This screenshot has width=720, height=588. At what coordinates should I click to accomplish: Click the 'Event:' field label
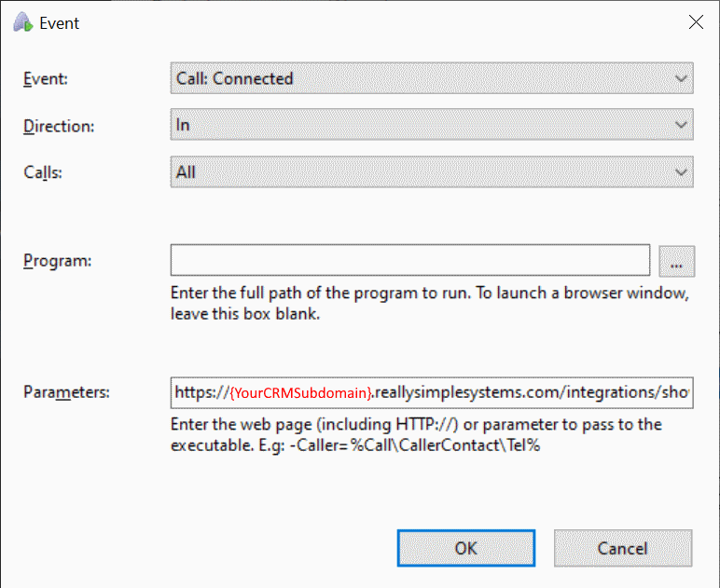pyautogui.click(x=46, y=79)
